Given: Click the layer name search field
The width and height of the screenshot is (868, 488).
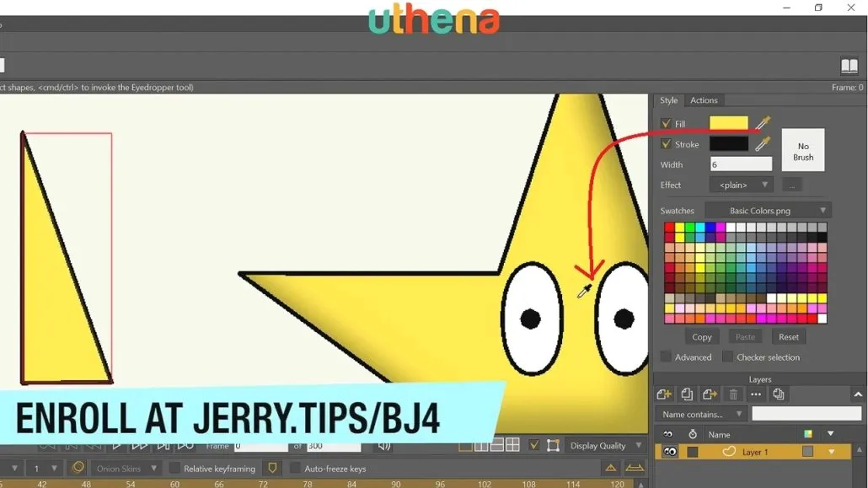Looking at the screenshot, I should [x=806, y=414].
